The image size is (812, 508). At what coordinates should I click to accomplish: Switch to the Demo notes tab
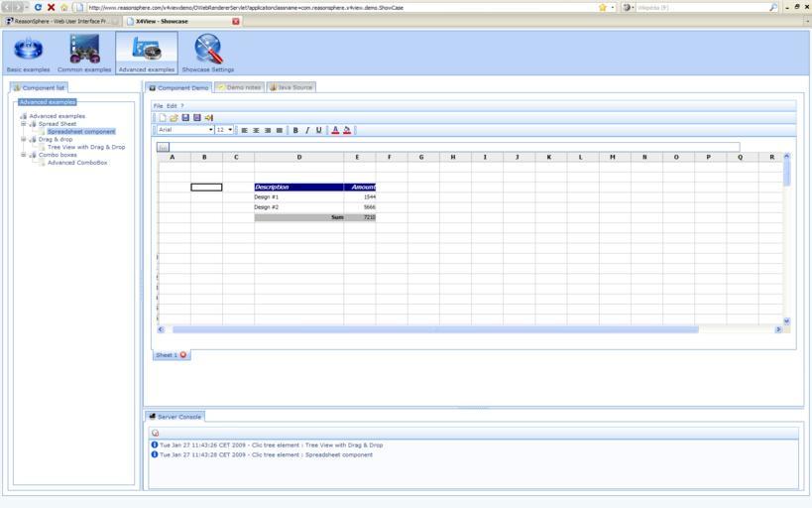pos(239,87)
